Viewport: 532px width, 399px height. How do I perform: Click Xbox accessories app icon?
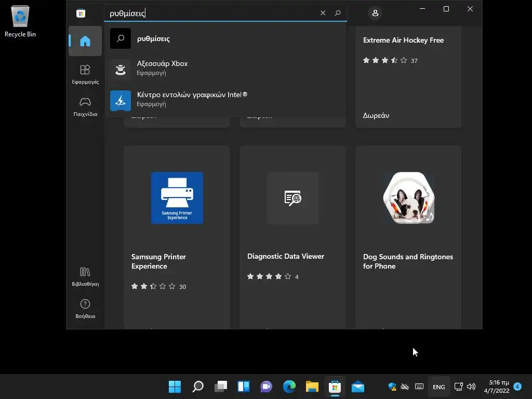click(121, 70)
